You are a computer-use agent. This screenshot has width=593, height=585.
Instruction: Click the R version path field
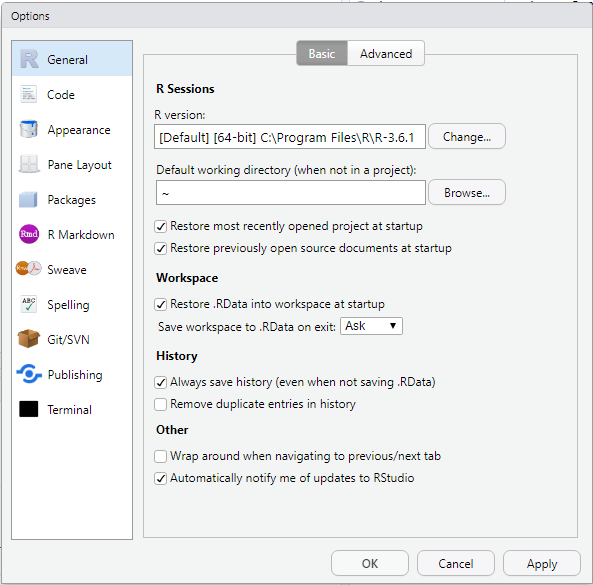point(290,137)
